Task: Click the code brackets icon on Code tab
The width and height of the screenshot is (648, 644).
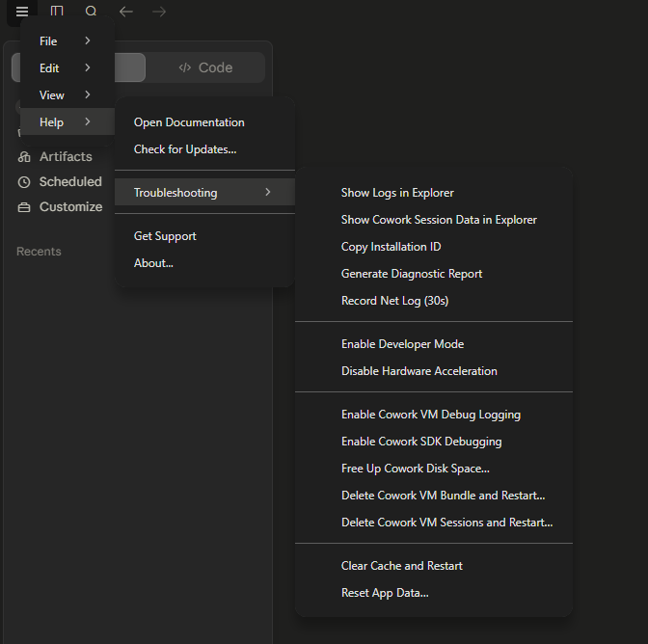Action: [x=185, y=67]
